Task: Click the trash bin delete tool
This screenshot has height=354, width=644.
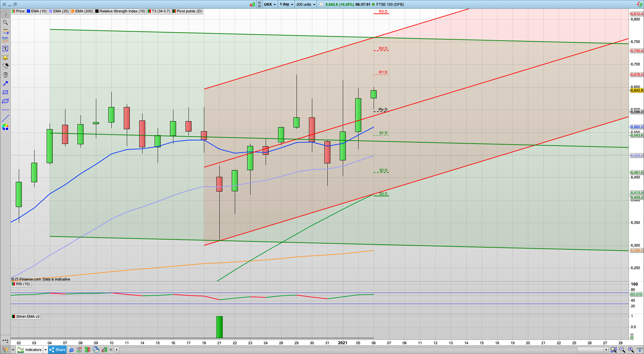Action: tap(5, 75)
